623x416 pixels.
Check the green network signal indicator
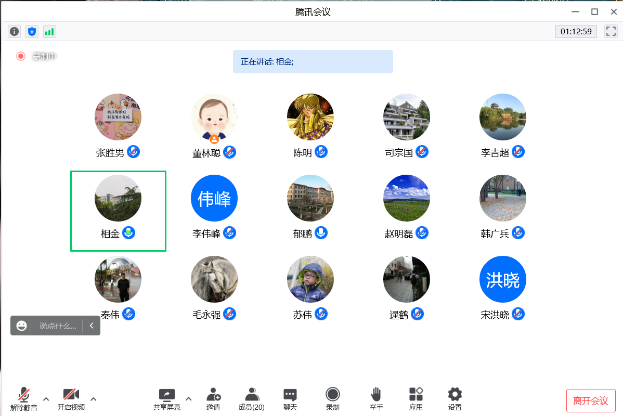[49, 31]
